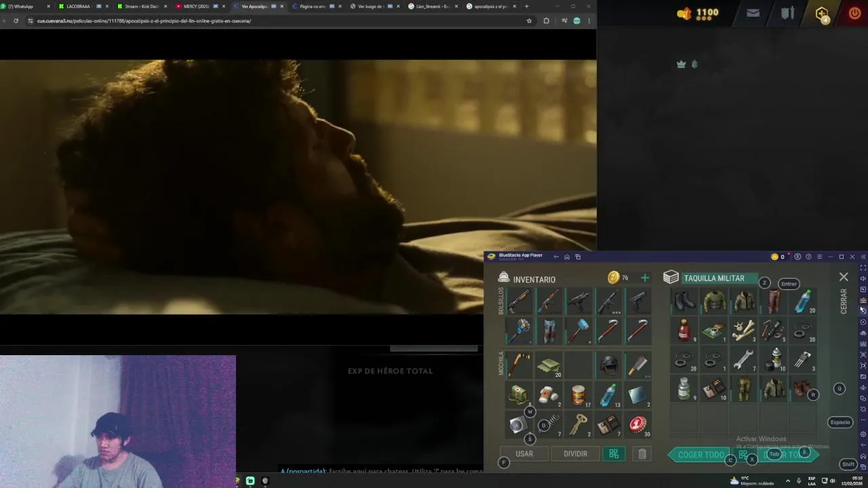Click the crown icon in the dark panel

(x=682, y=64)
